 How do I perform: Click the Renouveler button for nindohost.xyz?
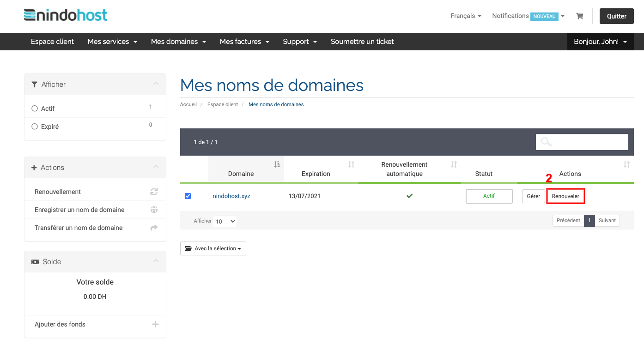(565, 196)
